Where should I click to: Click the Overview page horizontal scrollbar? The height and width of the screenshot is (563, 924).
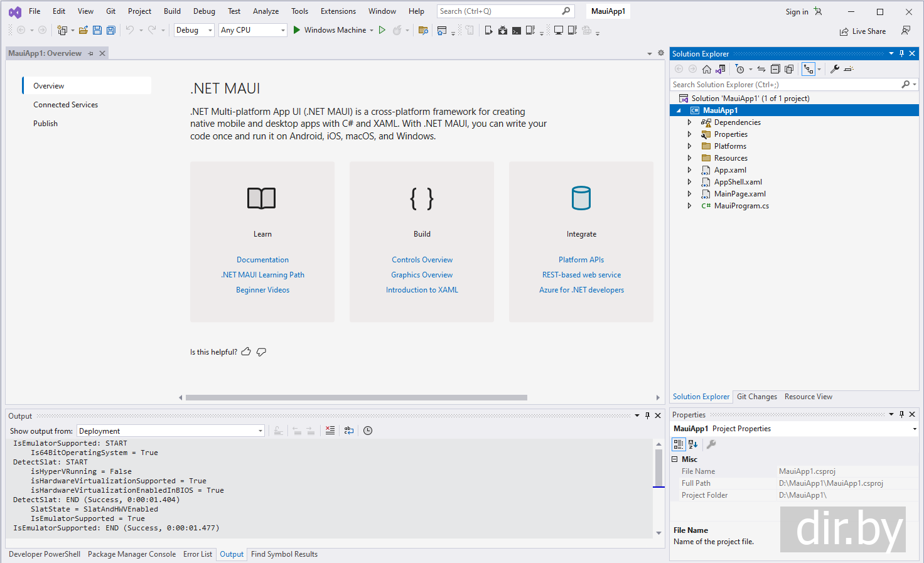point(356,397)
